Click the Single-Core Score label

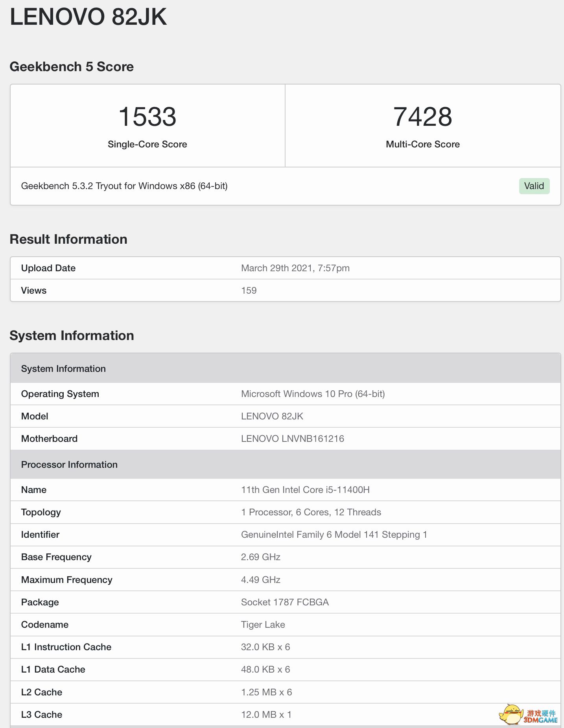coord(147,144)
